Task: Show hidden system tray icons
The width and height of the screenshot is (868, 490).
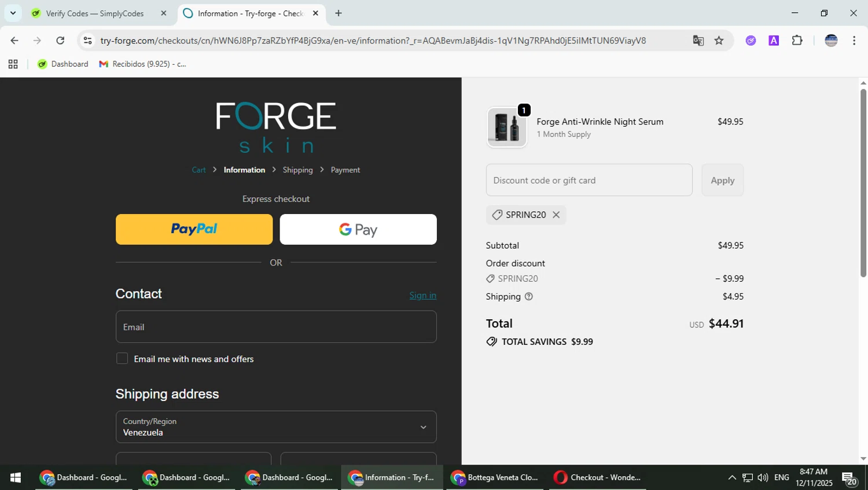Action: point(732,478)
